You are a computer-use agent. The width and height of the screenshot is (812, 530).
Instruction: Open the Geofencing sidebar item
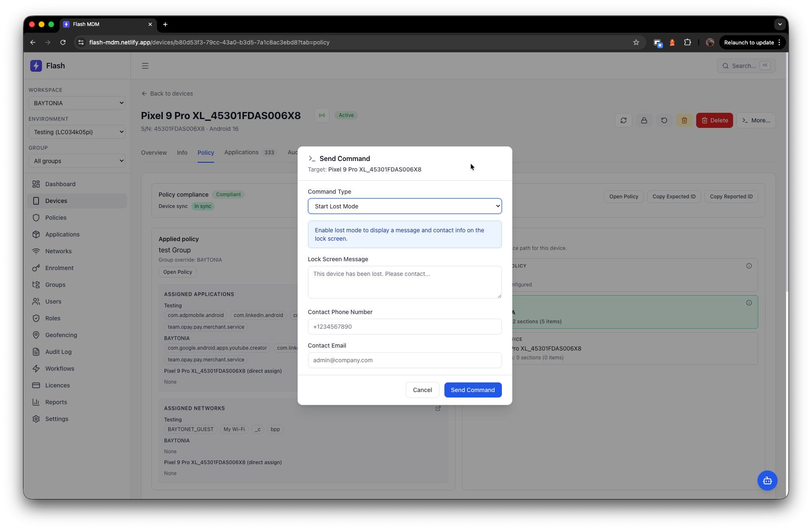pos(61,335)
